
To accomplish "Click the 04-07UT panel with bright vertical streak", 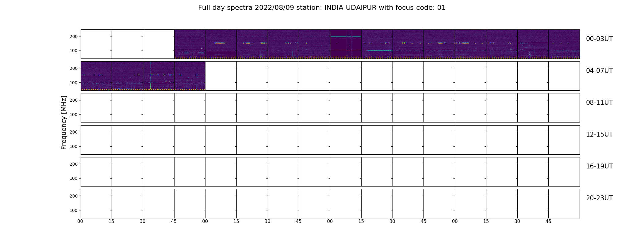I will click(159, 76).
